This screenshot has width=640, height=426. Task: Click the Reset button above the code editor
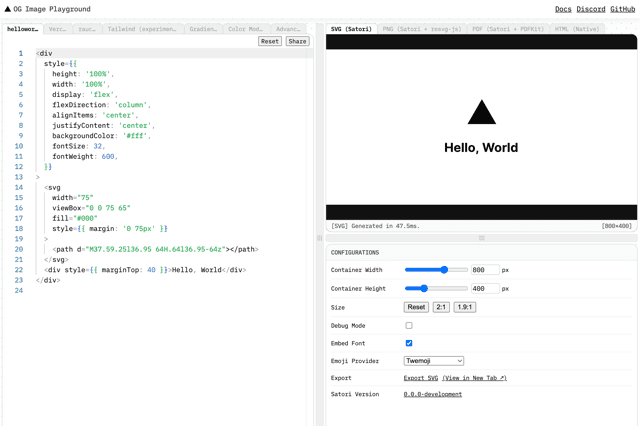pos(270,42)
